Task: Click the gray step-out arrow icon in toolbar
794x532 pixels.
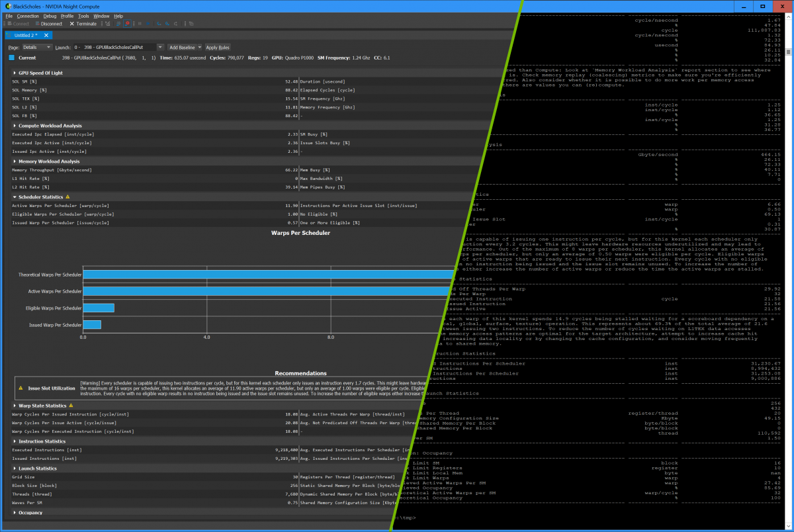Action: point(176,24)
